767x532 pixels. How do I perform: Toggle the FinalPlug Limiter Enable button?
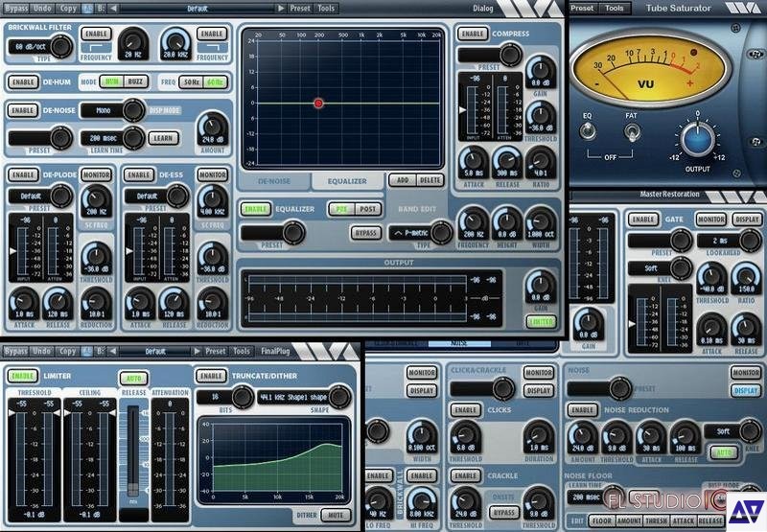22,376
